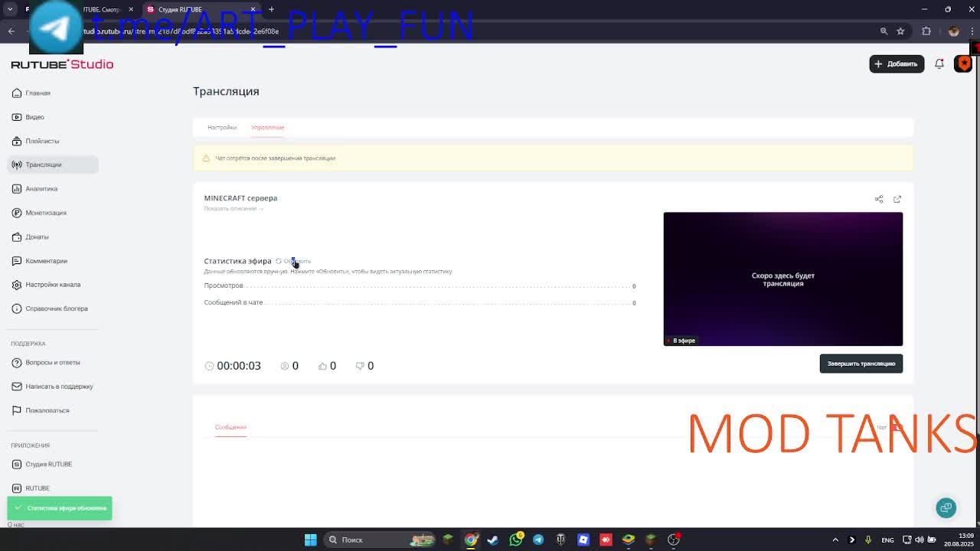Show hidden tray icons chevron
The image size is (980, 551).
(x=835, y=540)
